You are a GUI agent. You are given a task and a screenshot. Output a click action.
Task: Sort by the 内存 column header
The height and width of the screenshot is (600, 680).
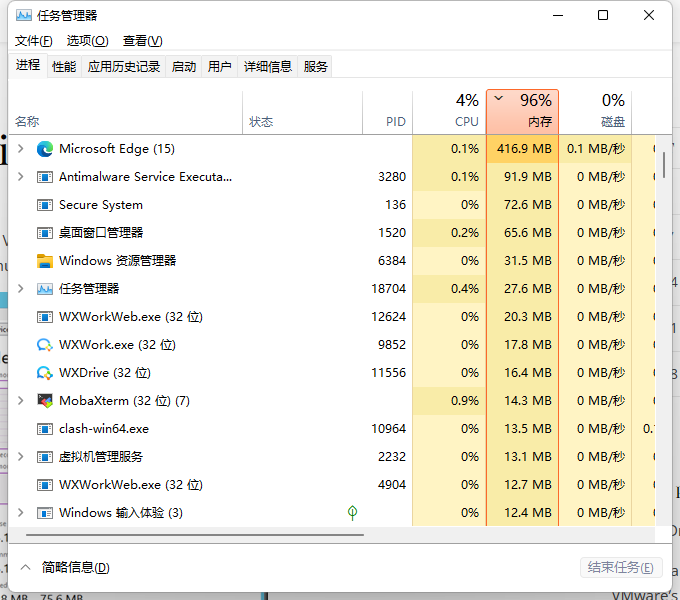(523, 113)
